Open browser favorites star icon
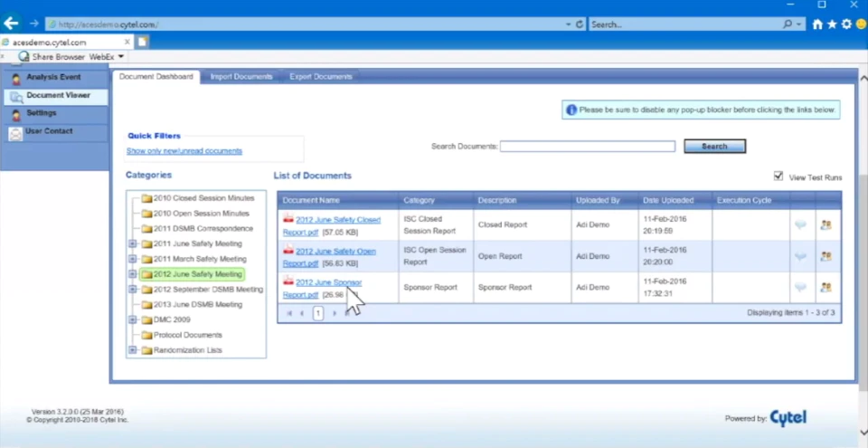Screen dimensions: 868x448 tap(832, 24)
